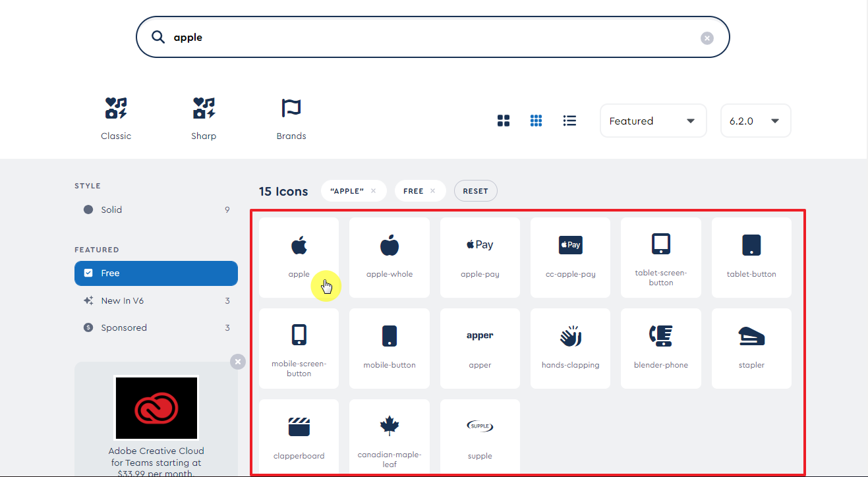Open the Adobe Creative Cloud ad image
This screenshot has height=477, width=868.
pos(156,408)
